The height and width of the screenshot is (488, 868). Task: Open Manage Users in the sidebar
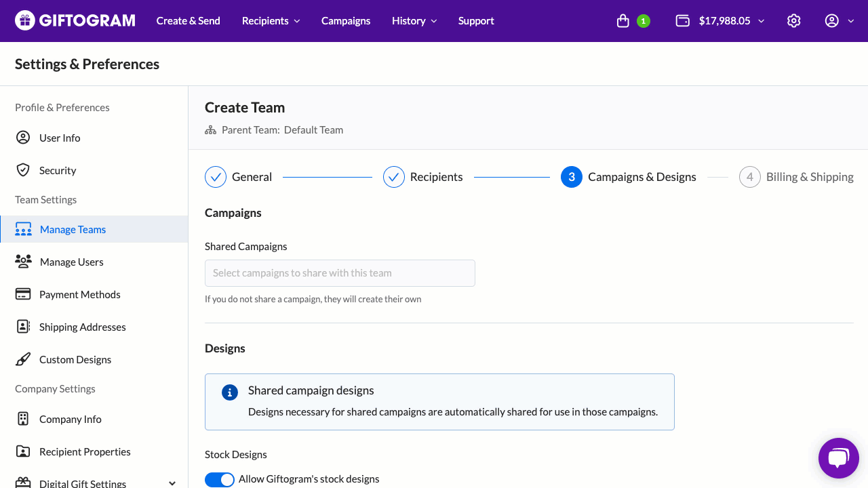[71, 262]
